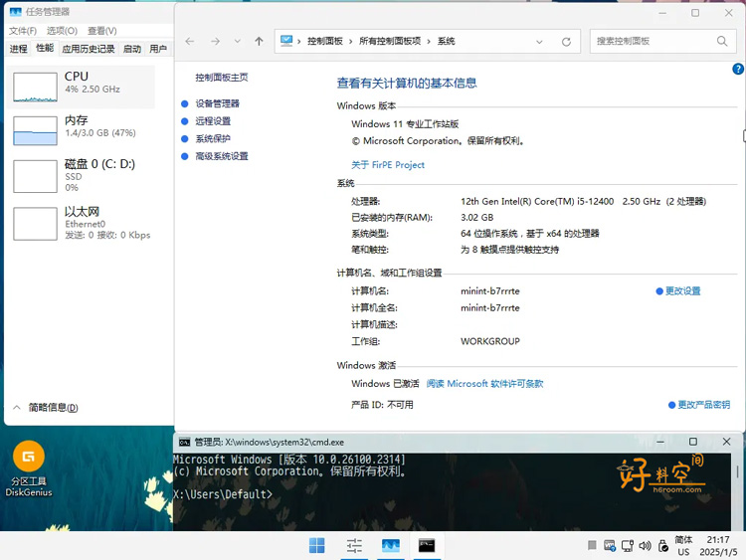The width and height of the screenshot is (746, 560).
Task: Switch to the 启动 tab
Action: click(x=132, y=49)
